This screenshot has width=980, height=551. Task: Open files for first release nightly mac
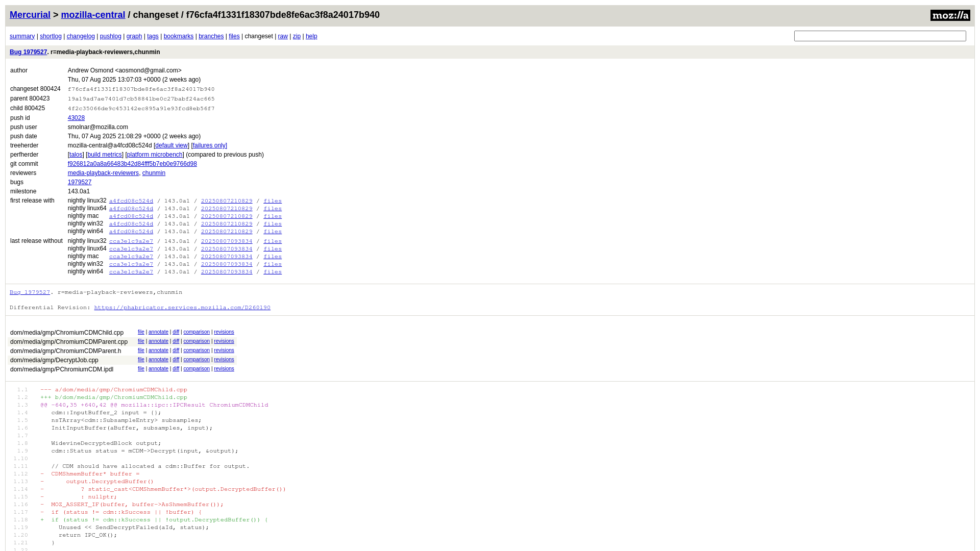click(x=273, y=216)
